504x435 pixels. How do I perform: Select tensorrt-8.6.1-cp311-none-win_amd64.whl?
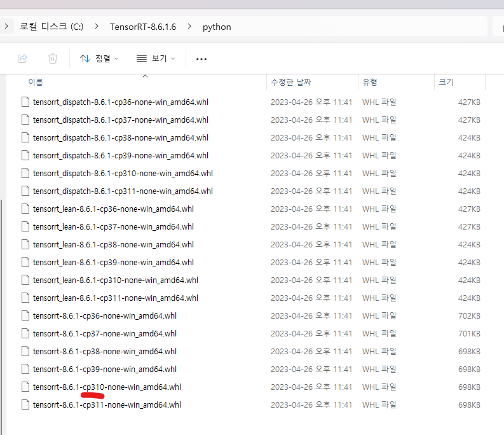point(107,404)
